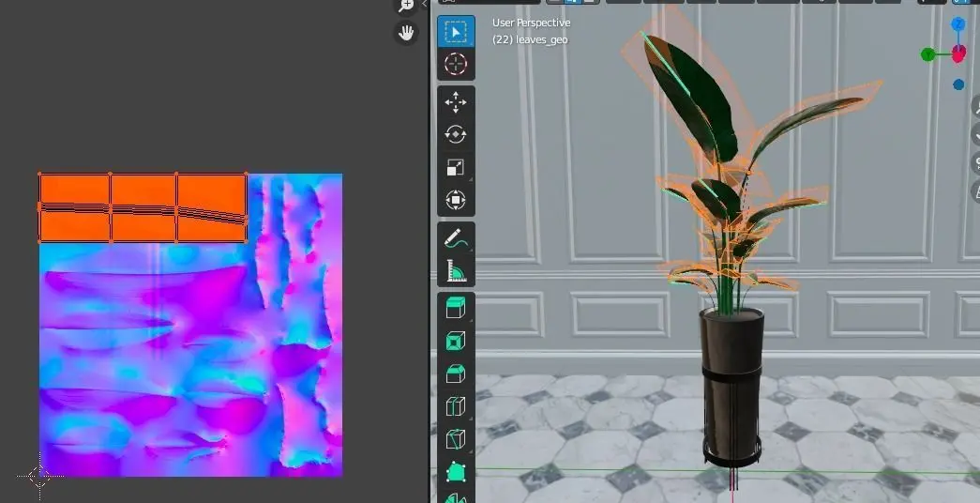980x503 pixels.
Task: Open the UV editor sidebar arrow
Action: pyautogui.click(x=425, y=4)
